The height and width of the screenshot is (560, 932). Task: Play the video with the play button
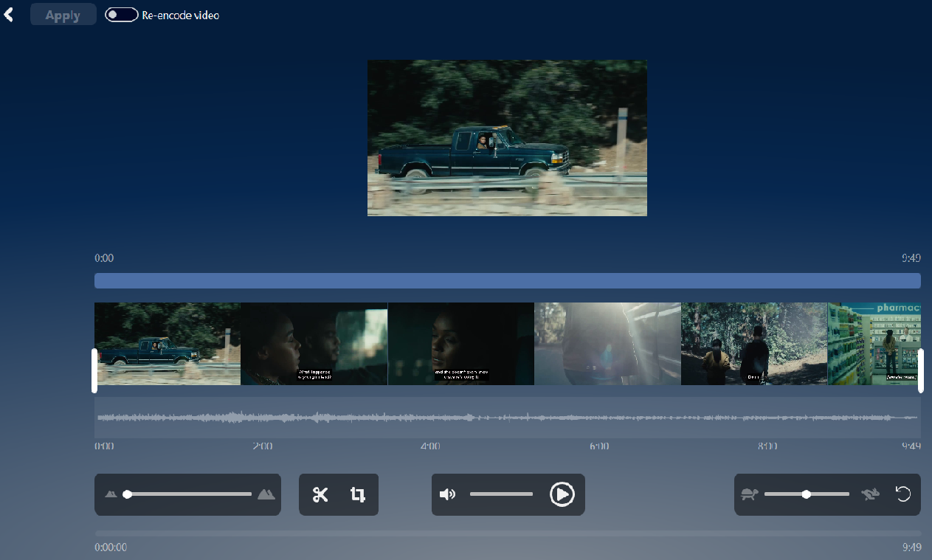[562, 494]
